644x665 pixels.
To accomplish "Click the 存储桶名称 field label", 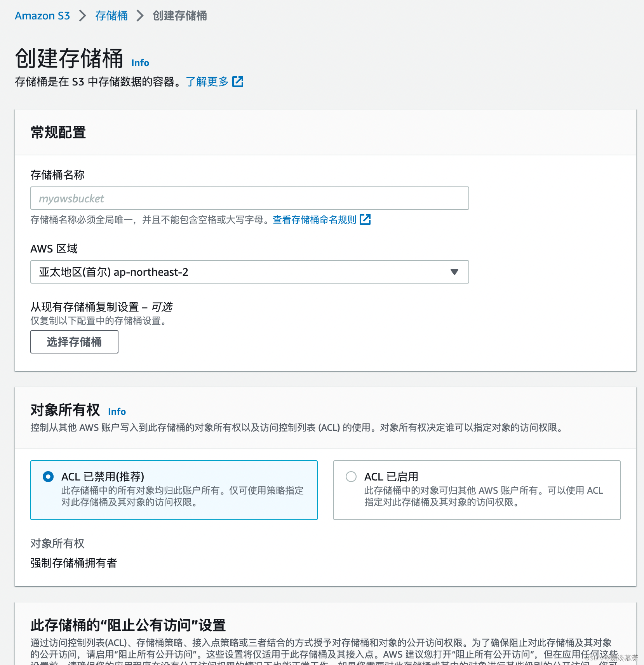I will (57, 175).
